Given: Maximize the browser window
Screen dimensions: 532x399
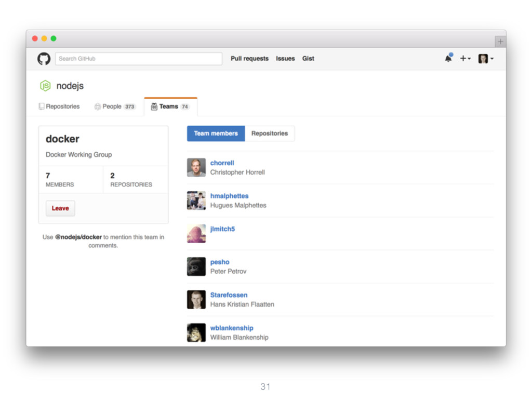Looking at the screenshot, I should tap(54, 38).
